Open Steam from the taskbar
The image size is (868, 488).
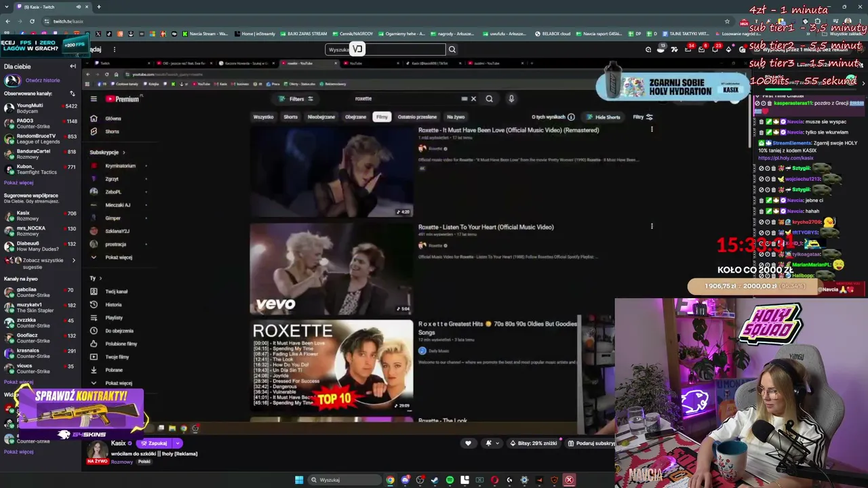pos(435,480)
